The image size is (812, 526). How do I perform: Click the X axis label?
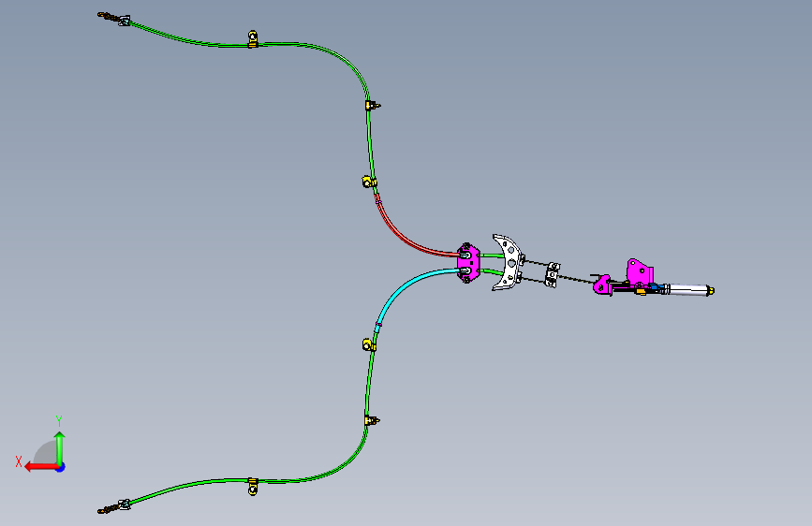tap(19, 461)
